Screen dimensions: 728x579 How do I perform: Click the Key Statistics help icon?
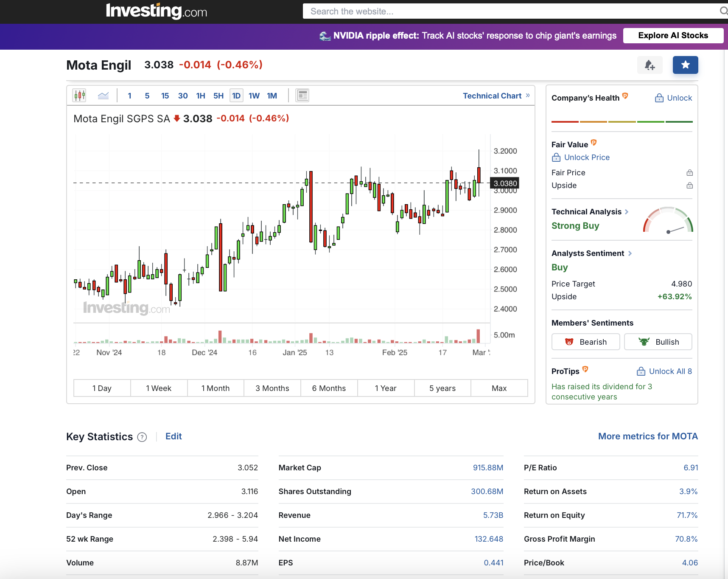(142, 437)
